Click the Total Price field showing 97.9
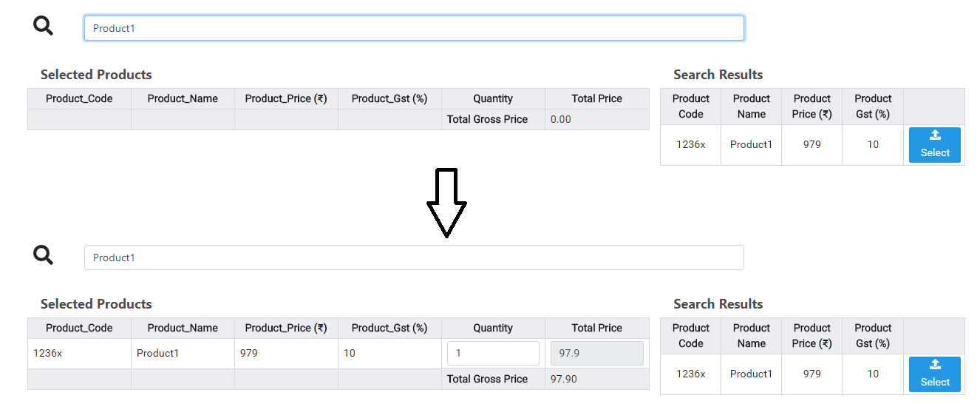The image size is (980, 404). 596,353
